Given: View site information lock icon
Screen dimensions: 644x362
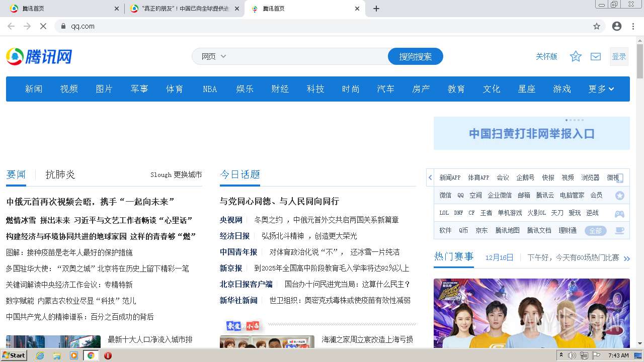Looking at the screenshot, I should coord(63,26).
